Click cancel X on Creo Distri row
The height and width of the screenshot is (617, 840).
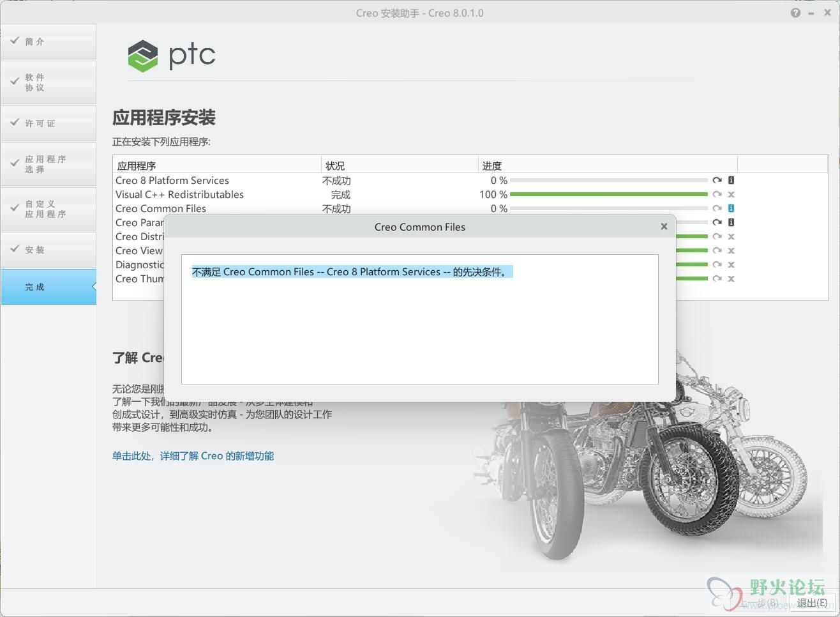(731, 236)
